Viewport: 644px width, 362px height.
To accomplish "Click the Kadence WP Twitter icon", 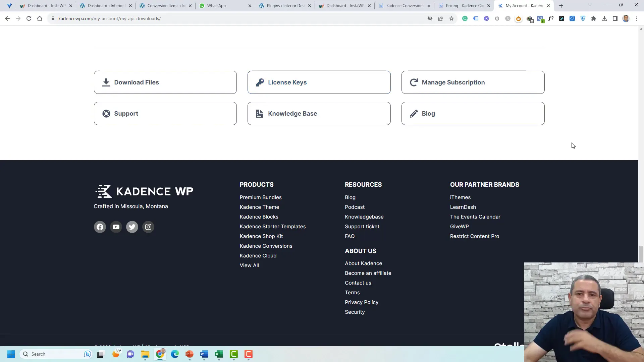I will [x=132, y=227].
